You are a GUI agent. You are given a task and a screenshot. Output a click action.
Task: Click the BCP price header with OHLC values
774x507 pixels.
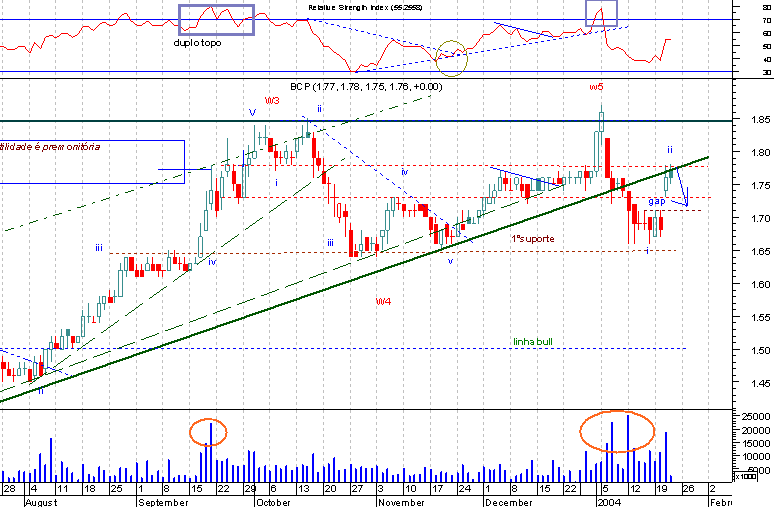pyautogui.click(x=366, y=87)
